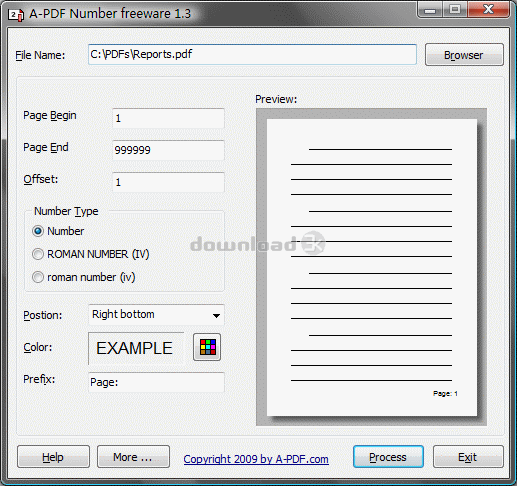This screenshot has width=517, height=486.
Task: Click the More ... button
Action: pos(133,457)
